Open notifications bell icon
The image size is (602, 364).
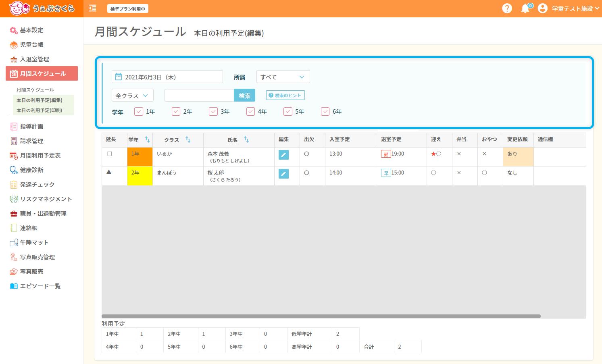coord(525,8)
